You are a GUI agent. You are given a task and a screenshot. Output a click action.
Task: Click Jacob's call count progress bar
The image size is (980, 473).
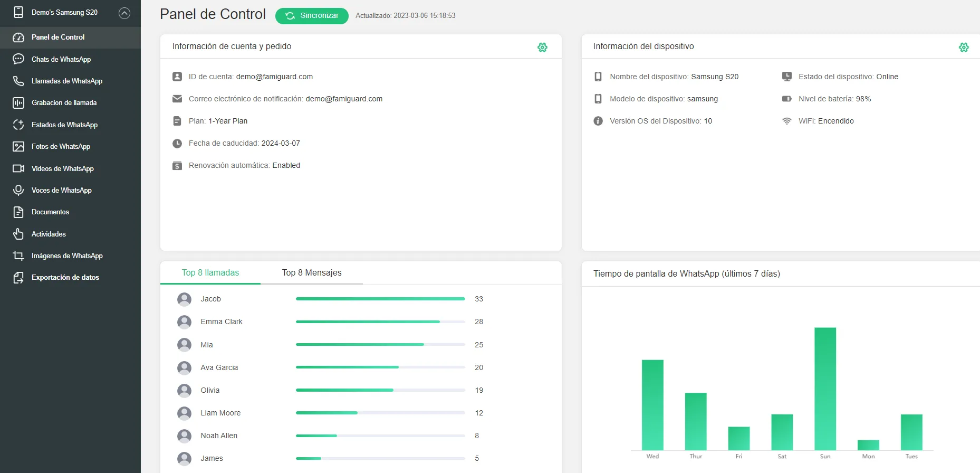coord(380,299)
